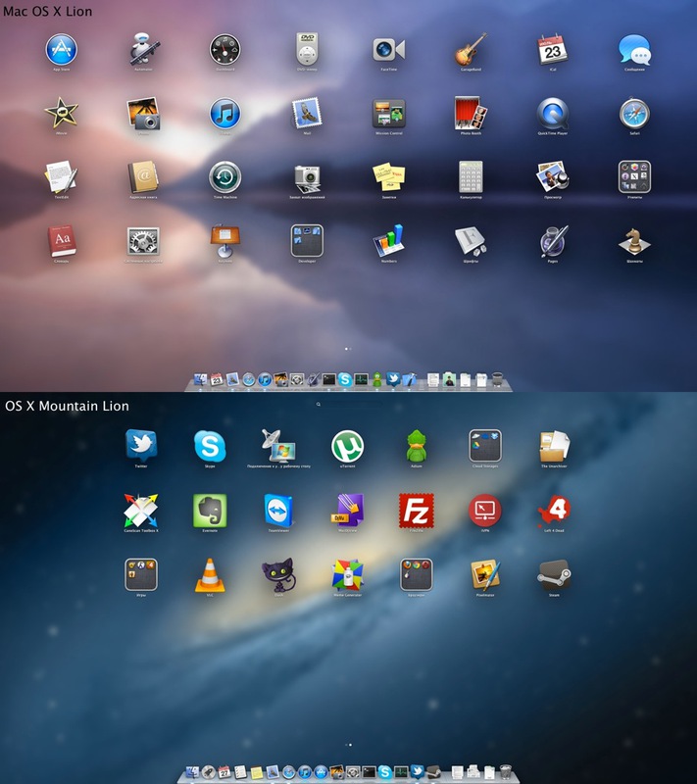Launch Photo Booth icon
Screen dimensions: 697x784
click(471, 114)
